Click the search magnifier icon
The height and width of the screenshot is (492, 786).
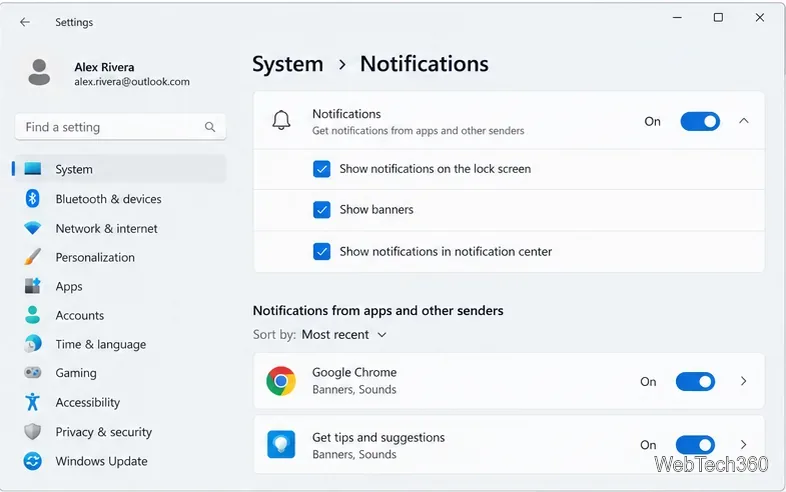(210, 127)
